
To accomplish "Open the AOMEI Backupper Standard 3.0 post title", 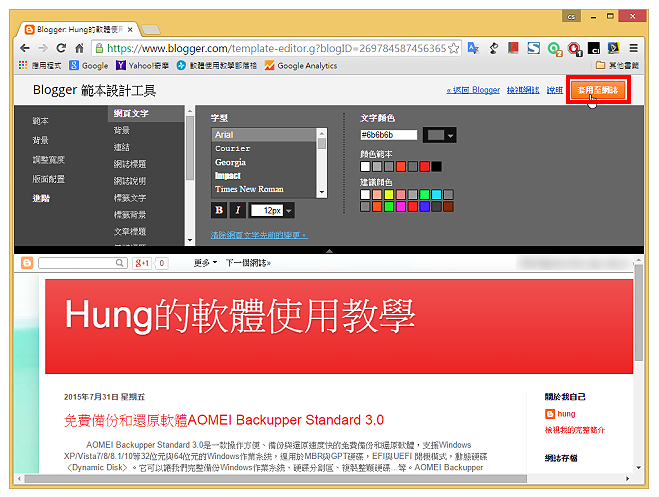I will [224, 420].
